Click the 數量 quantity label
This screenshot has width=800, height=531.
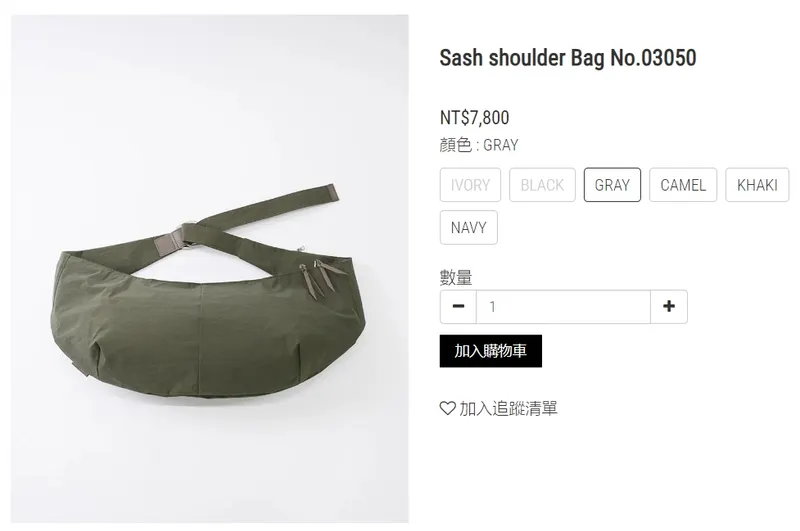tap(456, 277)
